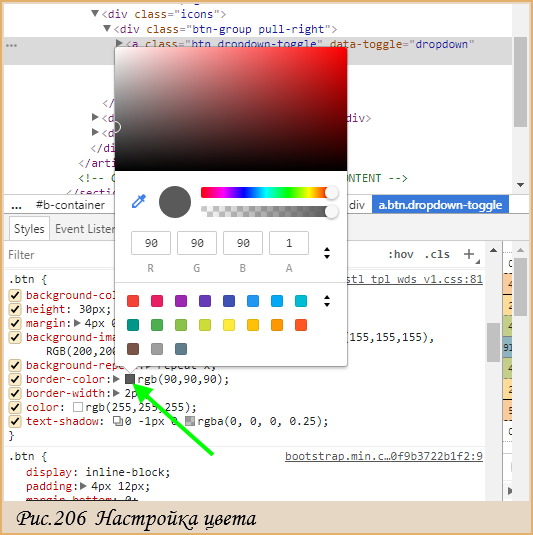Expand the padding shorthand property triangle
Screen dimensions: 533x535
click(83, 486)
